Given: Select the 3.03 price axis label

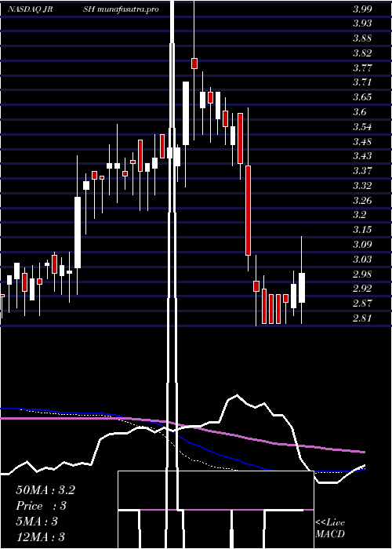Looking at the screenshot, I should click(362, 259).
